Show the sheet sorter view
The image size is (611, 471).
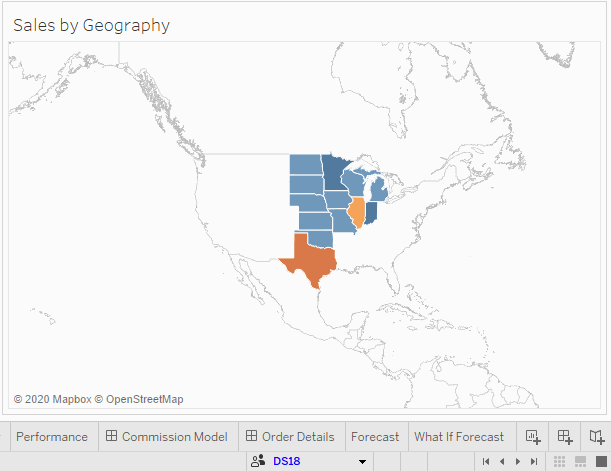coord(559,461)
